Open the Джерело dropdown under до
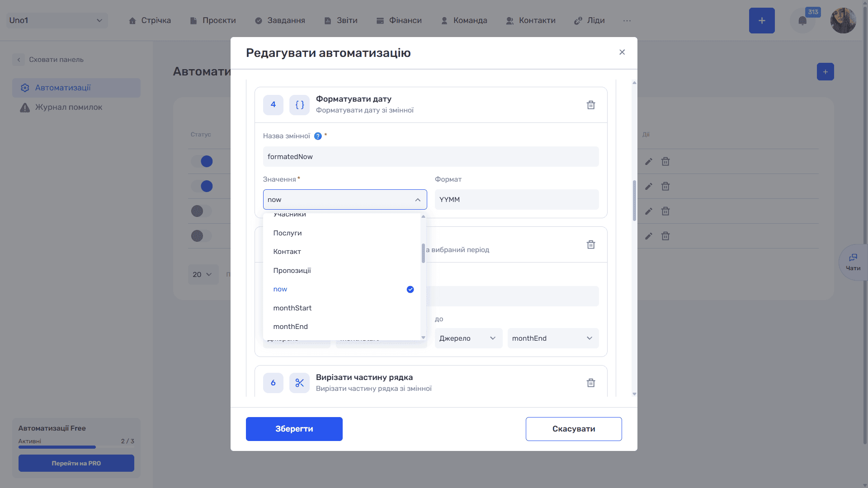Image resolution: width=868 pixels, height=488 pixels. coord(468,338)
